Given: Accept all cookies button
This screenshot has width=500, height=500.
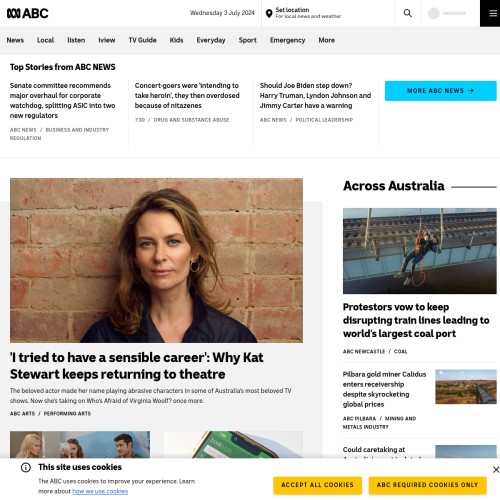Looking at the screenshot, I should [317, 485].
